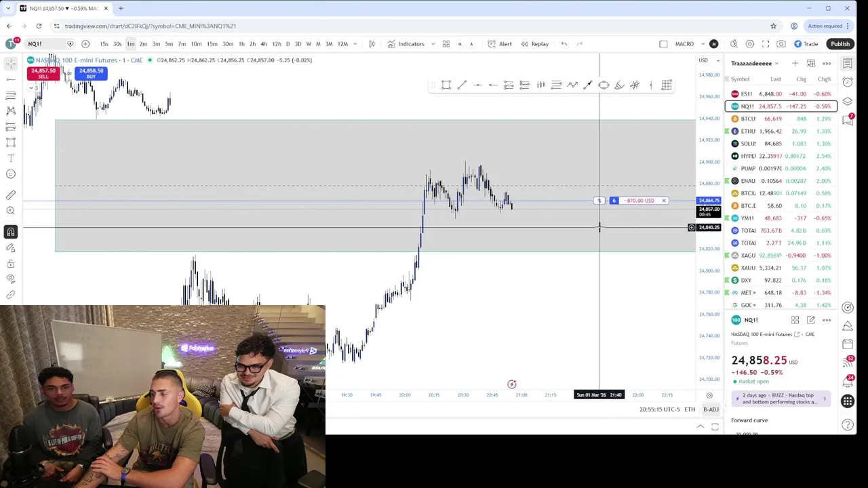Expand the indicator legend collapse arrow
Screen dimensions: 868x488
click(32, 87)
